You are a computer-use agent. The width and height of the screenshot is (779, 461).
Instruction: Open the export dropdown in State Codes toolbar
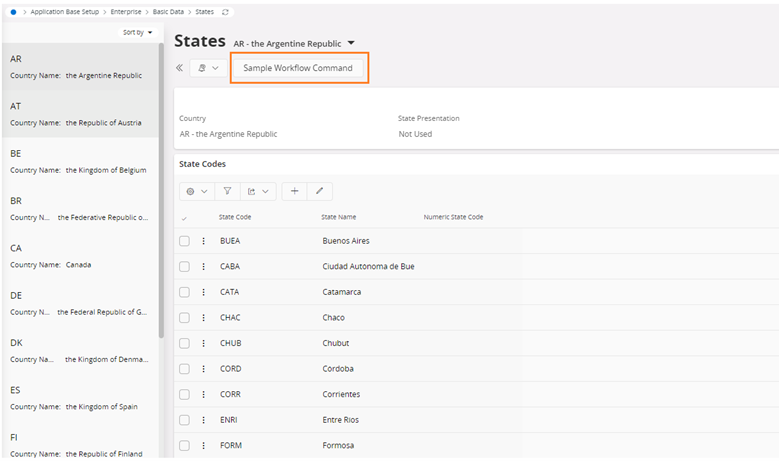259,191
